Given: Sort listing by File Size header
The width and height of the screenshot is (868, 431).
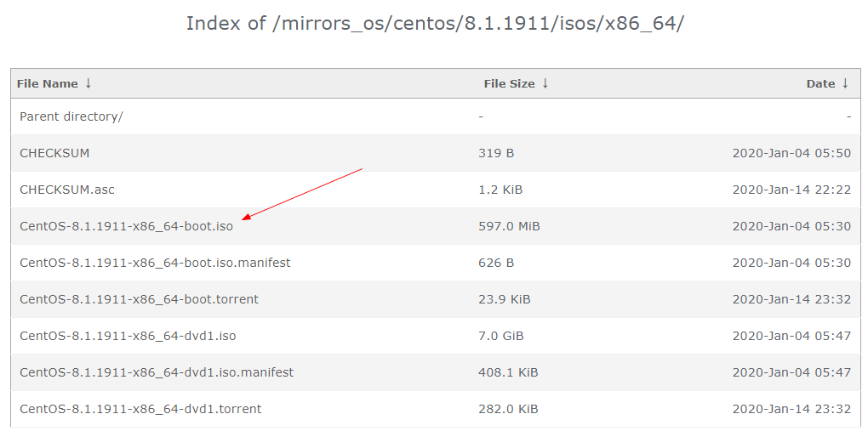Looking at the screenshot, I should (x=509, y=83).
